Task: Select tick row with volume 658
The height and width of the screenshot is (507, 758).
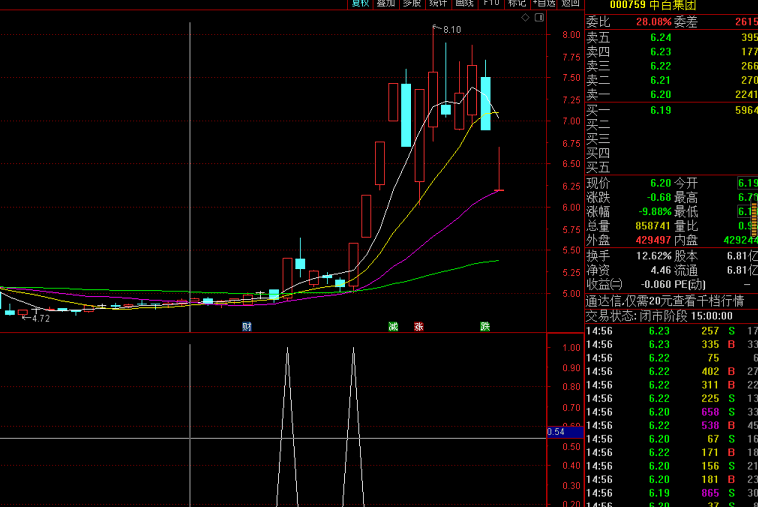Action: 671,412
